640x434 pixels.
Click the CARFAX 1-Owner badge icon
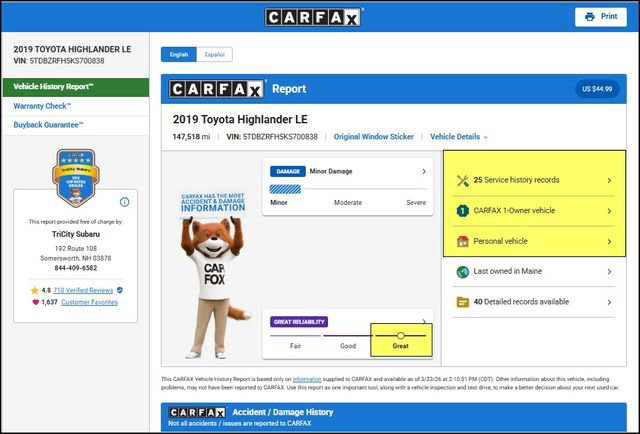[x=462, y=211]
